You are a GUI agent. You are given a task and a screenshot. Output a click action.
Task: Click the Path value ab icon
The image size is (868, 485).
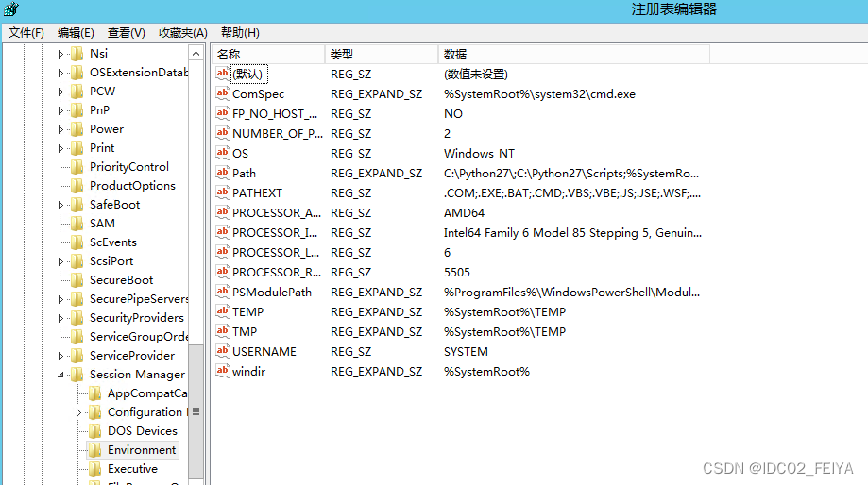click(223, 173)
